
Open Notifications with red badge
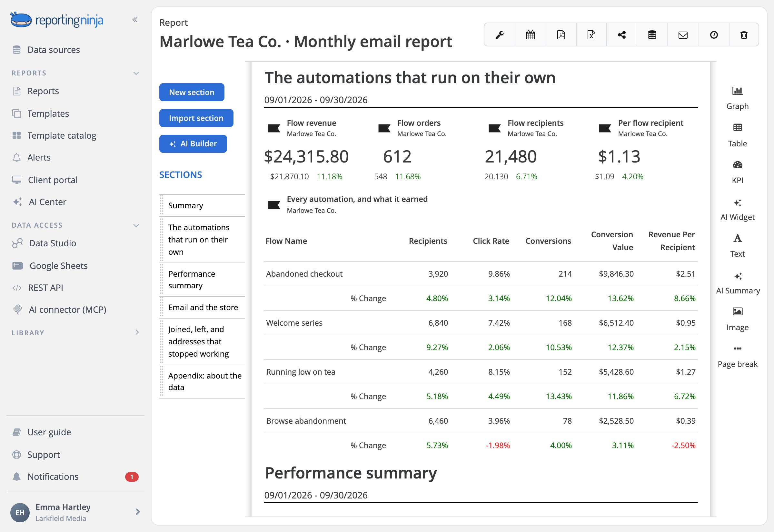75,477
